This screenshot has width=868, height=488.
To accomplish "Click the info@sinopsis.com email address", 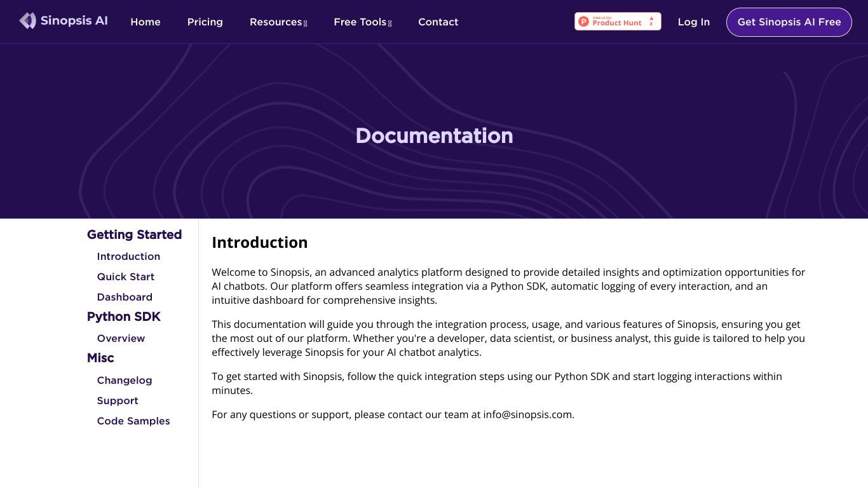I will pyautogui.click(x=527, y=414).
